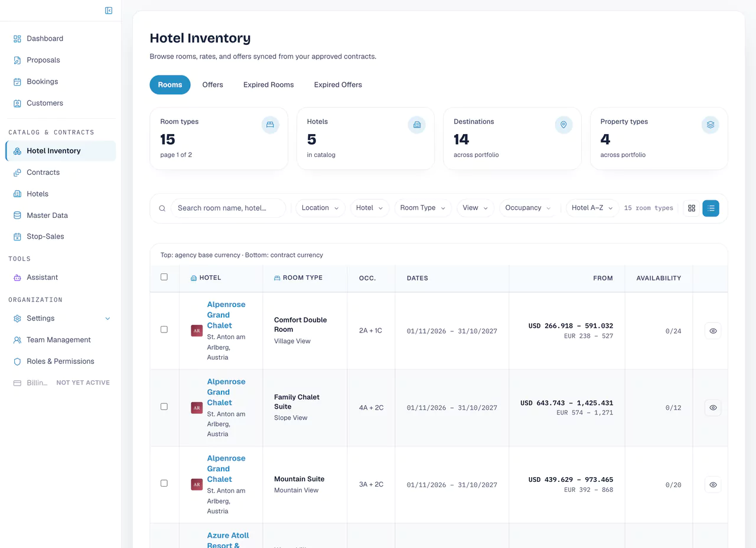Select all rows with header checkbox

click(x=164, y=277)
